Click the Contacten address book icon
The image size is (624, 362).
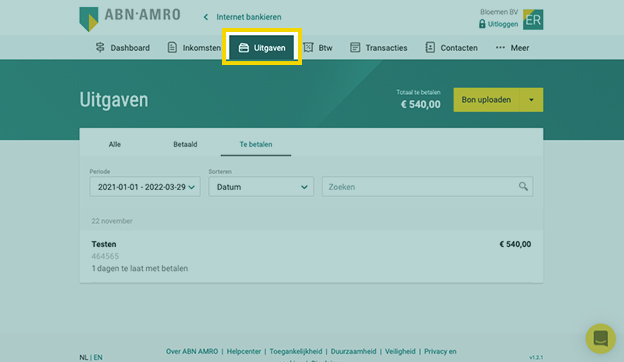tap(430, 47)
